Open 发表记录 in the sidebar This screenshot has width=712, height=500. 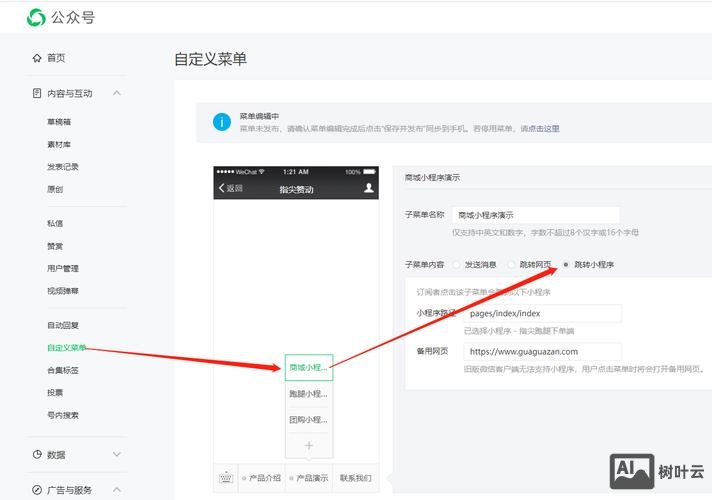coord(63,167)
